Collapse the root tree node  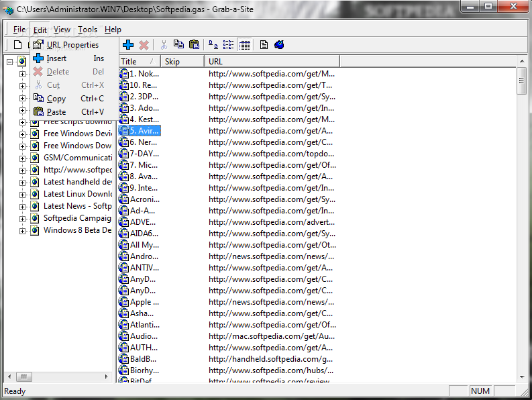pos(10,62)
